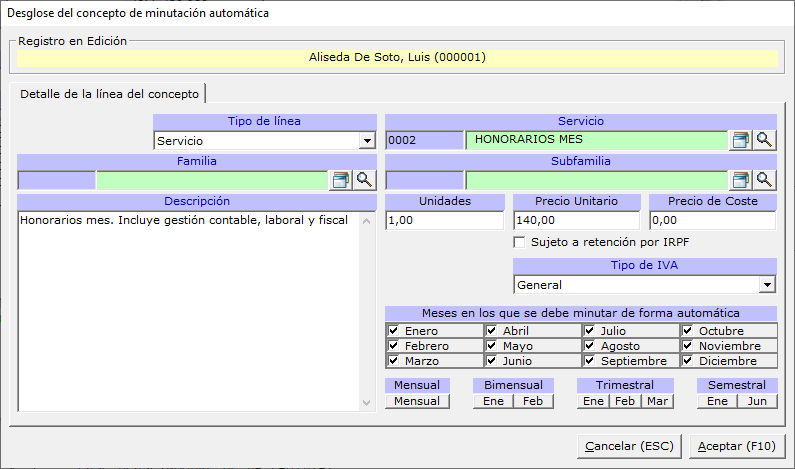
Task: Open the Subfamilia list browser icon
Action: 740,180
